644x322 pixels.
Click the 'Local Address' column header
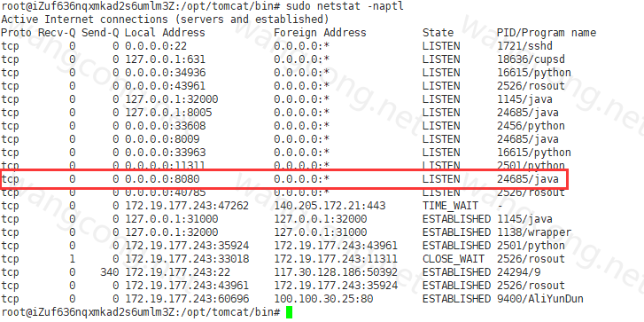pos(165,33)
